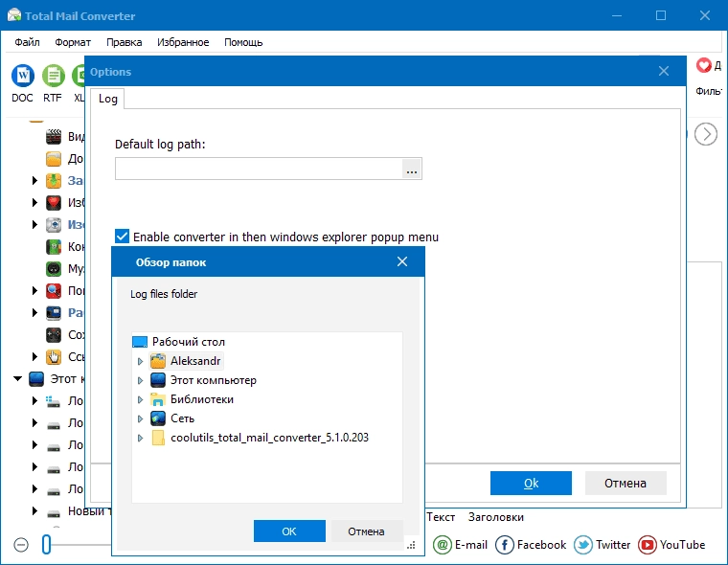The image size is (728, 565).
Task: Click the hand pointer links folder icon
Action: tap(54, 356)
